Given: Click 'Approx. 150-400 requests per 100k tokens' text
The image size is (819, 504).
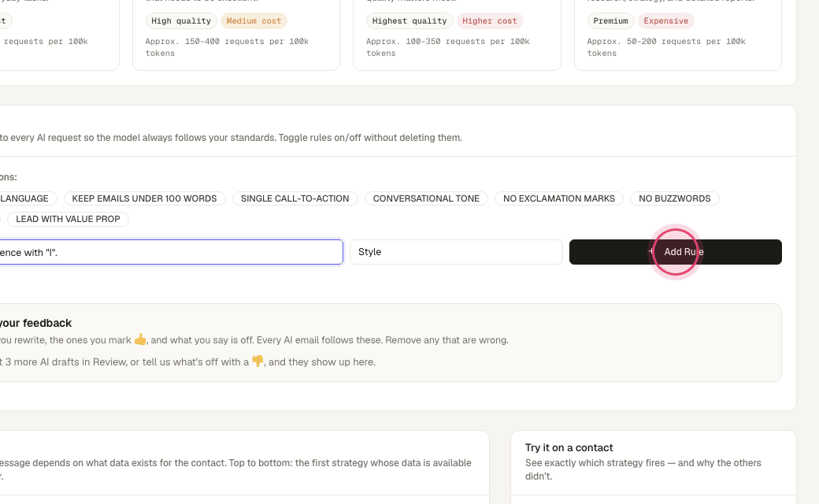Looking at the screenshot, I should 228,47.
